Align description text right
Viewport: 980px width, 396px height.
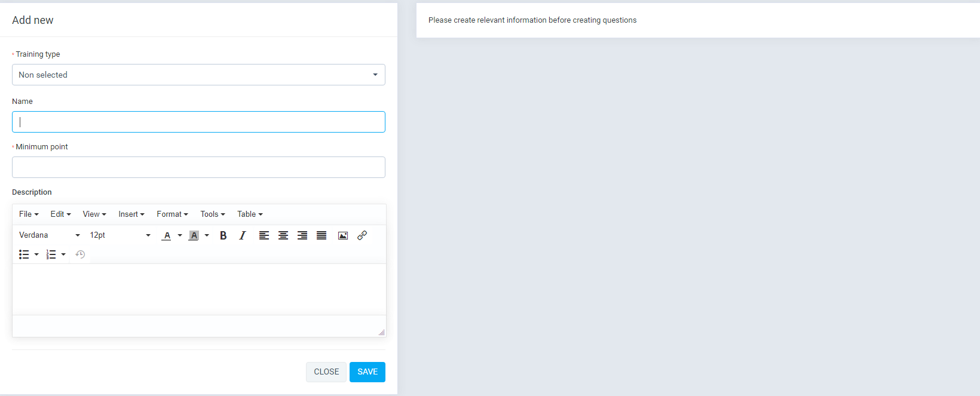[x=302, y=235]
